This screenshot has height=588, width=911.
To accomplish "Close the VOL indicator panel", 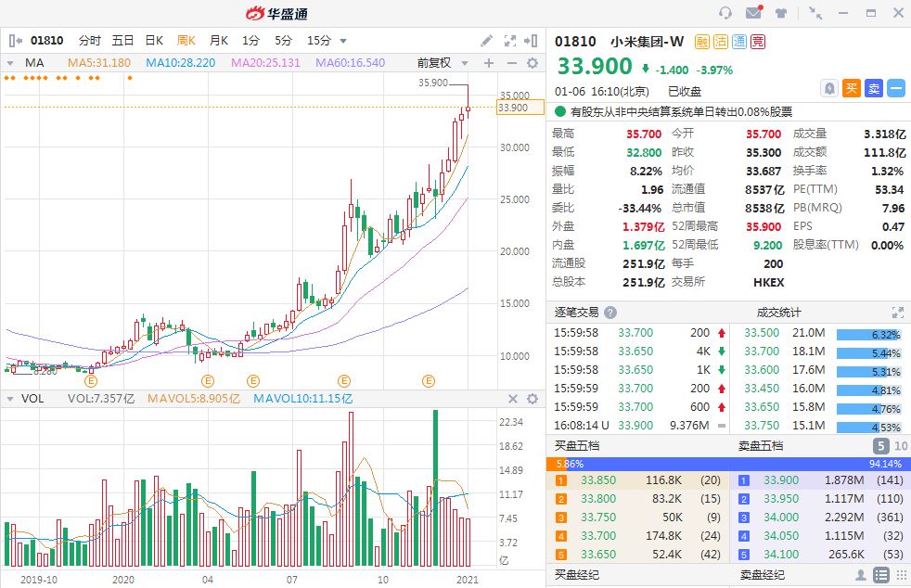I will coord(512,399).
